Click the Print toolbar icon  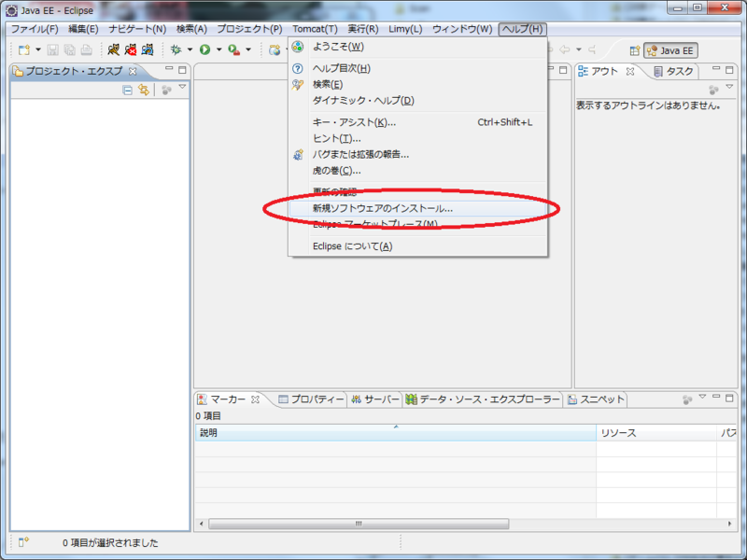click(x=86, y=49)
